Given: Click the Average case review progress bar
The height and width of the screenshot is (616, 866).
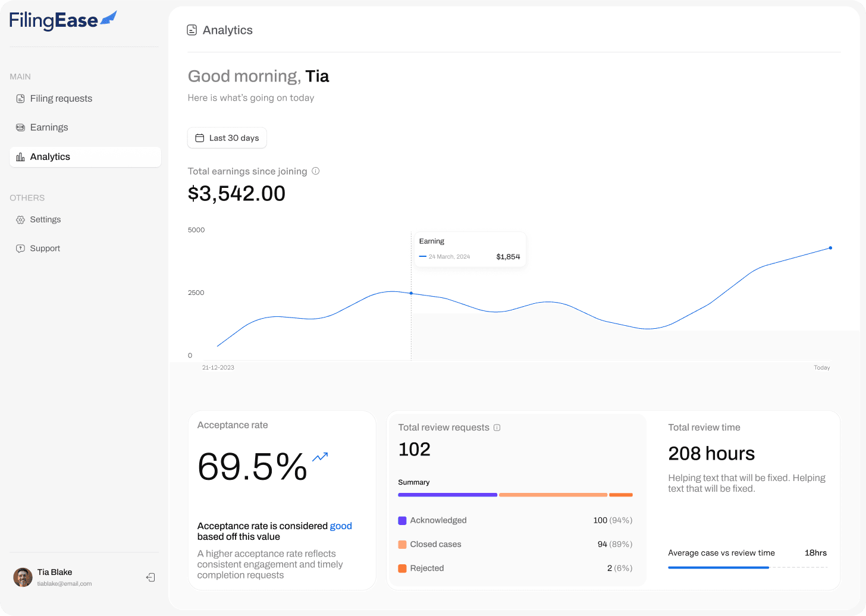Looking at the screenshot, I should (748, 568).
